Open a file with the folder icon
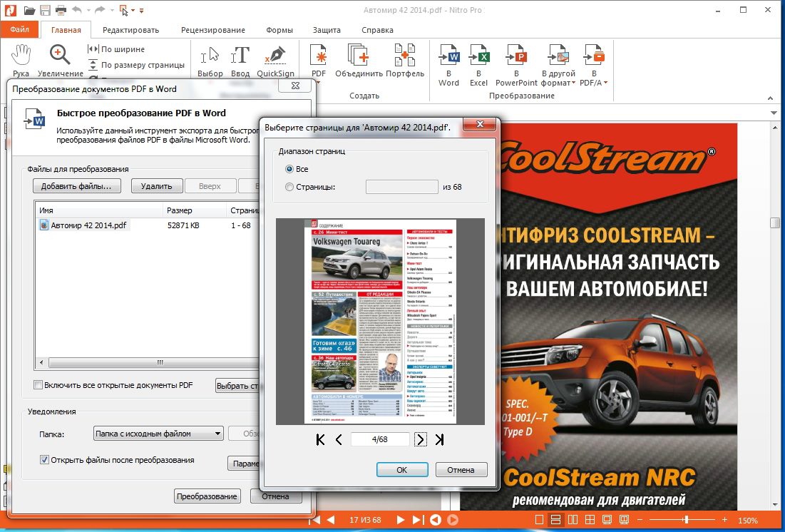This screenshot has height=532, width=785. (29, 10)
